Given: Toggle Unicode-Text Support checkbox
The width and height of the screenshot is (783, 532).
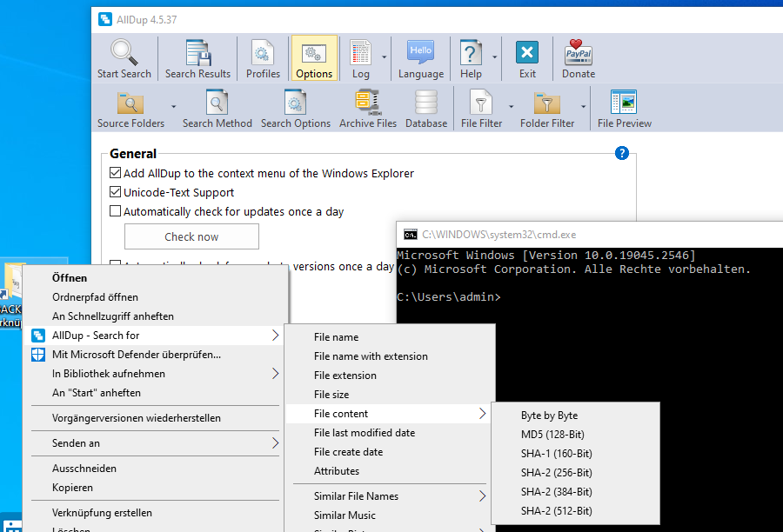Looking at the screenshot, I should tap(116, 193).
